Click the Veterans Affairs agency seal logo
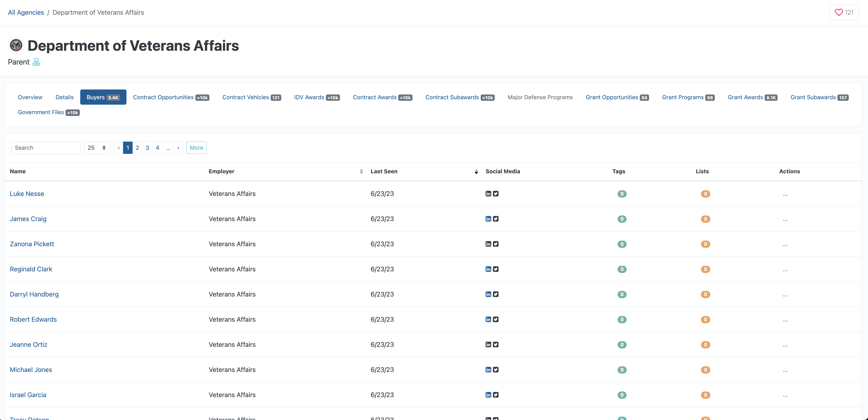This screenshot has height=420, width=868. 16,46
